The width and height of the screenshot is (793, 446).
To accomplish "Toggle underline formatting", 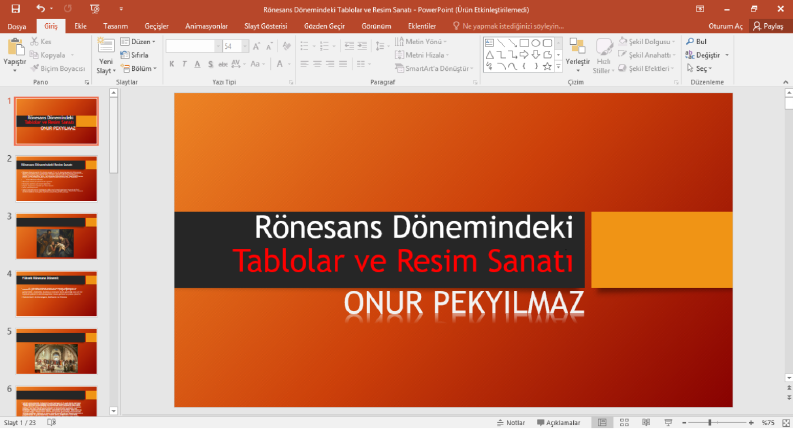I will click(x=197, y=64).
